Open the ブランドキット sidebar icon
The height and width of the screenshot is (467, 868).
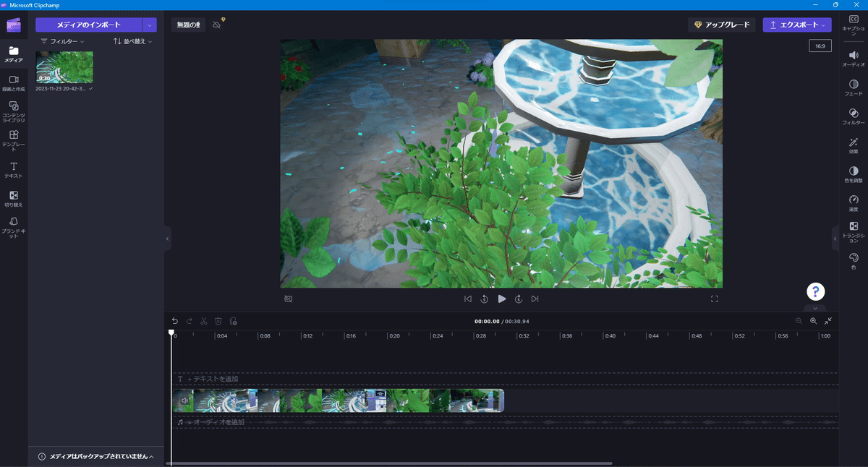coord(14,227)
